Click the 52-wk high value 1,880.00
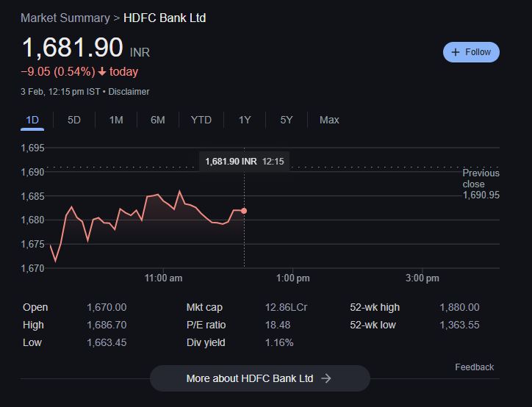This screenshot has height=407, width=532. [459, 307]
